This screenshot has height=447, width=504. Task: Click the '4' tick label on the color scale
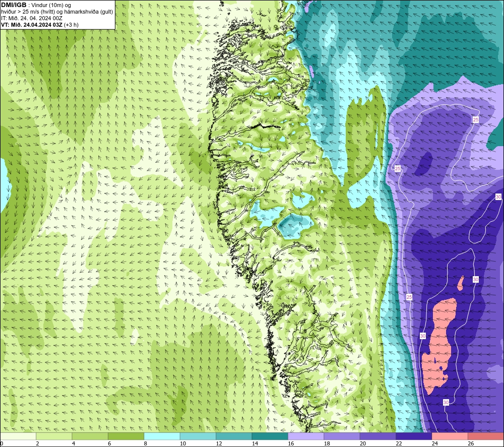[x=74, y=443]
